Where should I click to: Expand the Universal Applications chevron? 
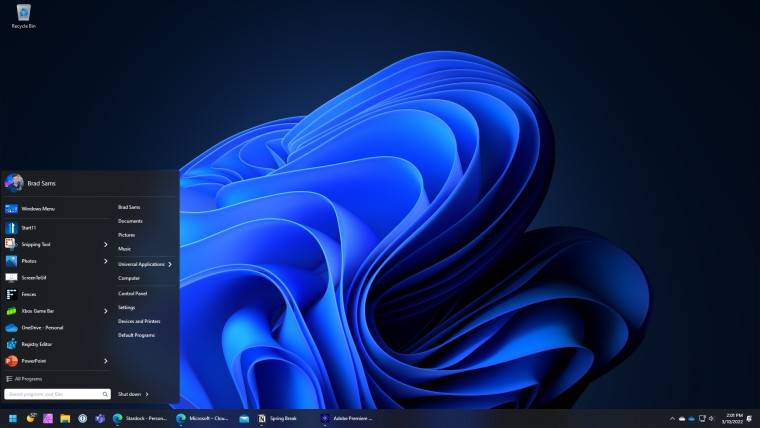170,264
